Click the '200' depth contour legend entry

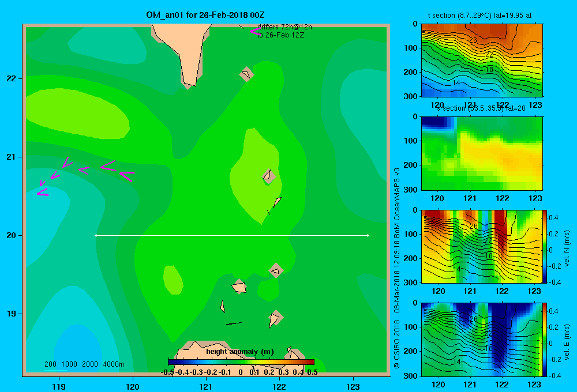tap(50, 364)
